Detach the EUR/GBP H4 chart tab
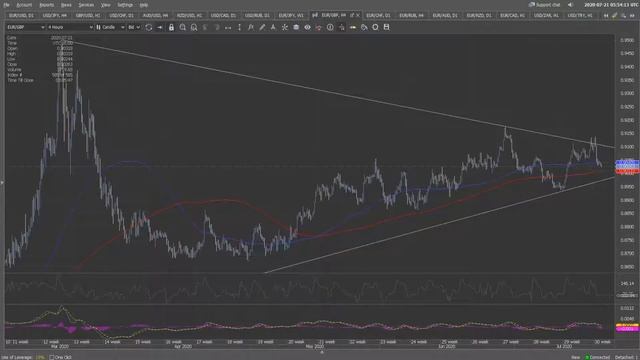The width and height of the screenshot is (640, 360). pyautogui.click(x=352, y=16)
